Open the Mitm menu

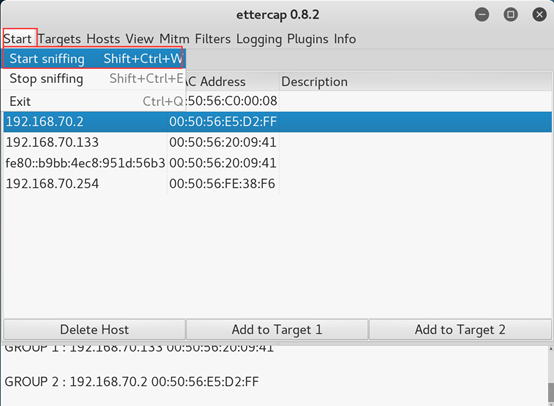coord(174,39)
